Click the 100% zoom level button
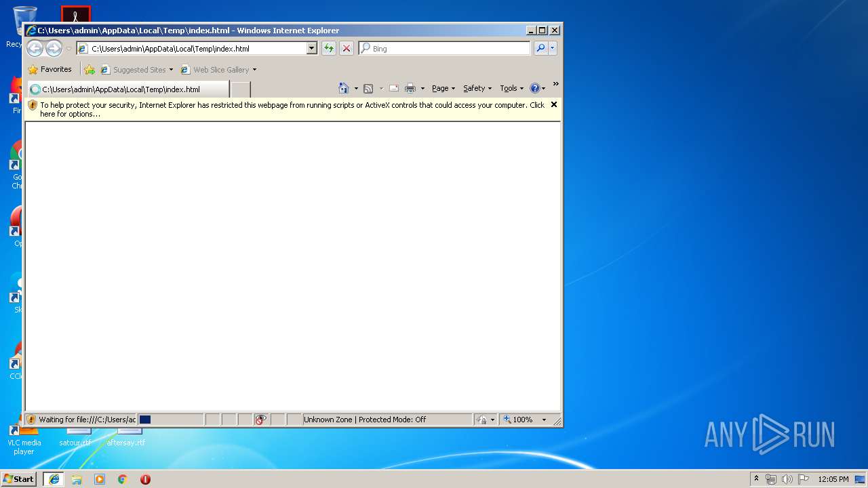The image size is (868, 488). click(519, 420)
